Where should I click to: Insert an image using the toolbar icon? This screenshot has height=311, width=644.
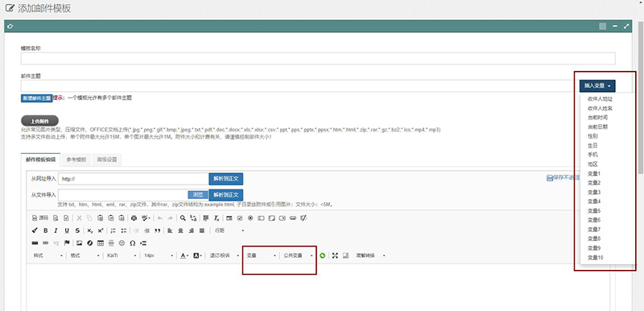(x=79, y=243)
